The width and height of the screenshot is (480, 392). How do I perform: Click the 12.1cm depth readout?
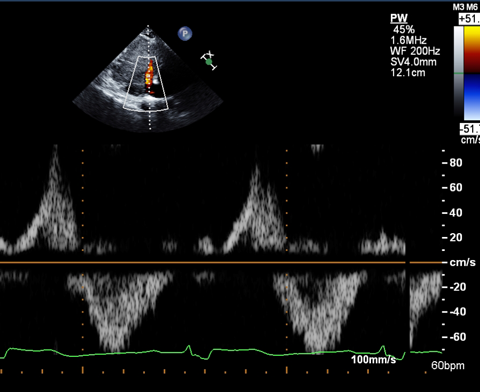[408, 72]
